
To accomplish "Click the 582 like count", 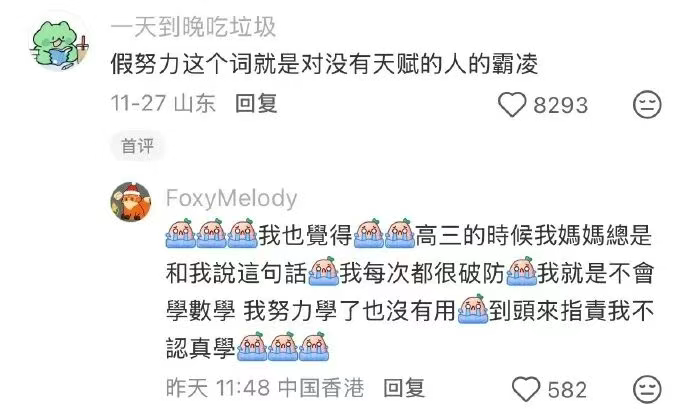I will click(567, 390).
